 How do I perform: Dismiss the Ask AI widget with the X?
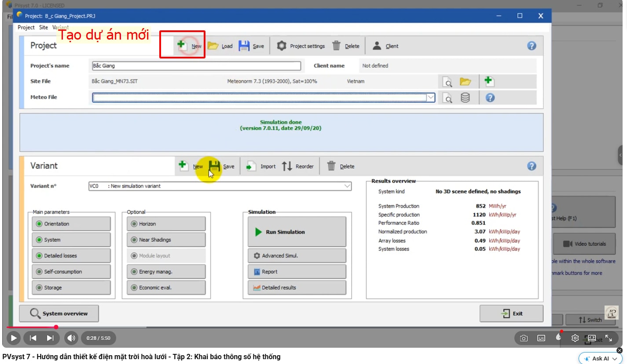click(x=620, y=350)
